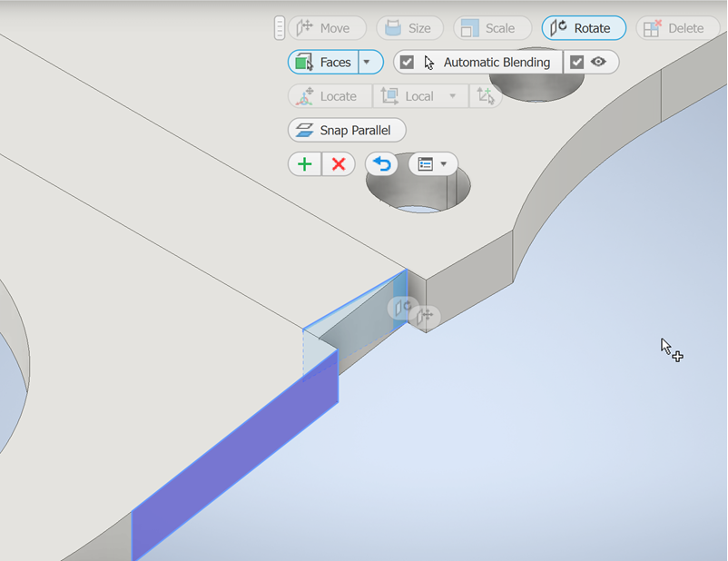Click the move manipulator icon on model
The height and width of the screenshot is (561, 728).
pos(425,316)
